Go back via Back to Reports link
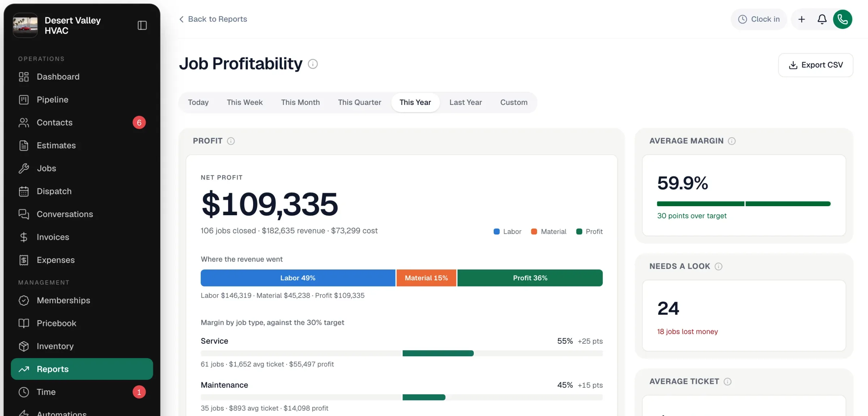868x416 pixels. pyautogui.click(x=213, y=19)
